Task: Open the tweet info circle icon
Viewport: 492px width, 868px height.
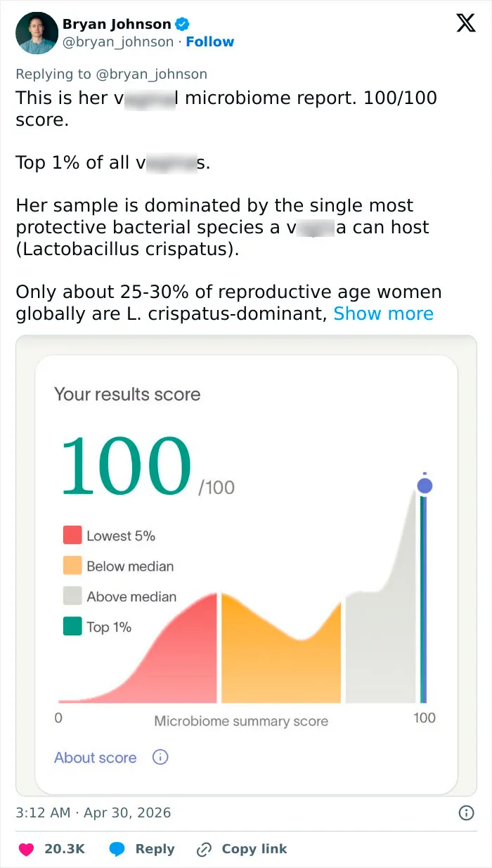Action: point(466,813)
